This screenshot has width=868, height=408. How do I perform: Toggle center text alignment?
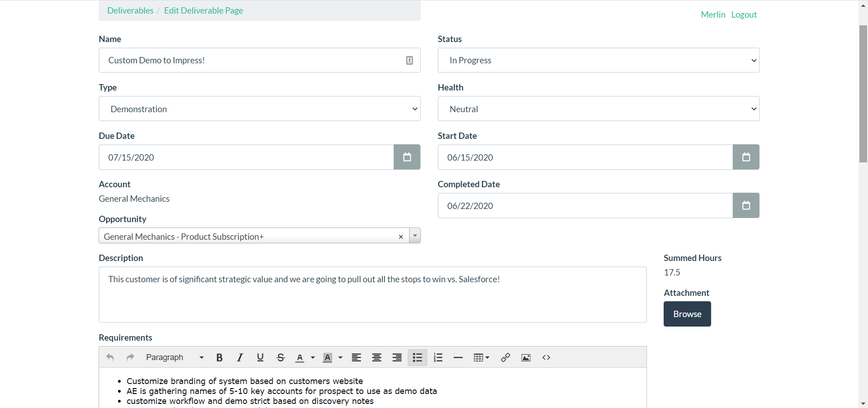point(377,357)
